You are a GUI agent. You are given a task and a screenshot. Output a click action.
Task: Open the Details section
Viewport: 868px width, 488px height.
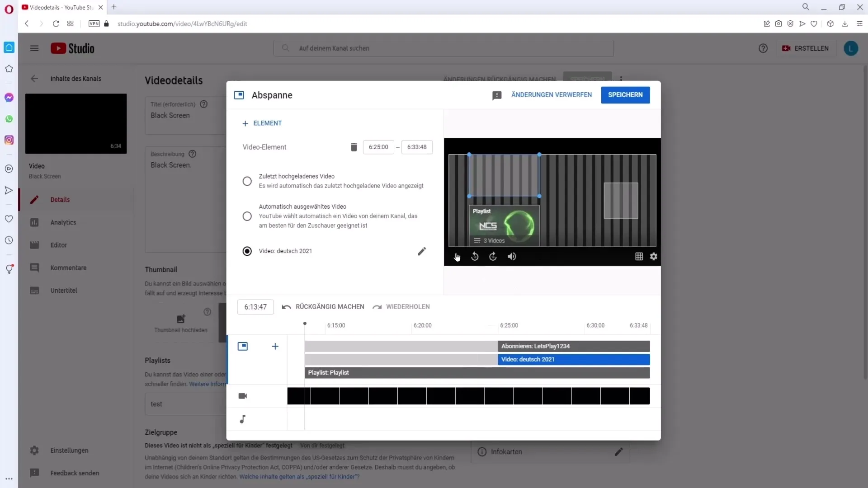(x=76, y=200)
